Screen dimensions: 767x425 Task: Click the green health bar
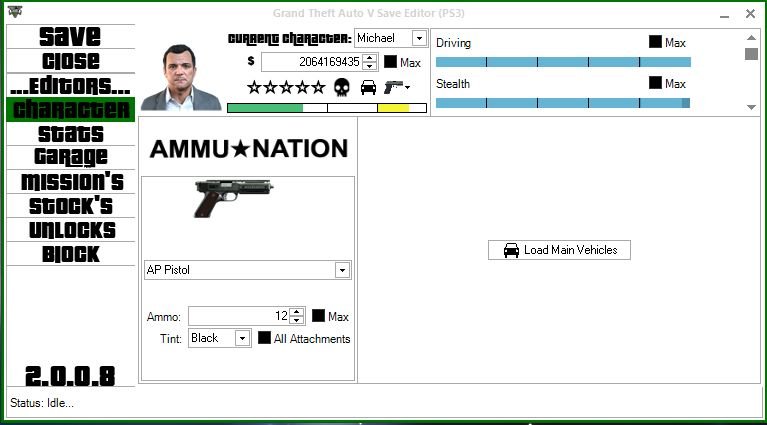tap(265, 108)
